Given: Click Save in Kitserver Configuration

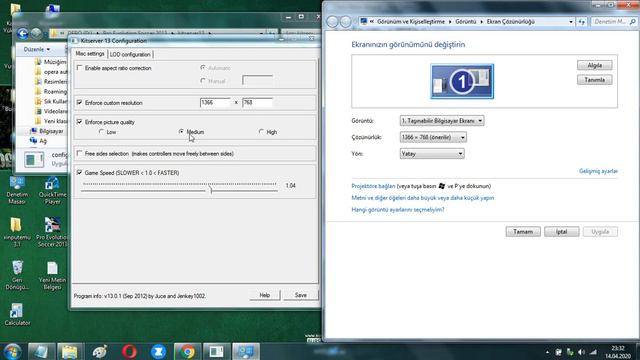Looking at the screenshot, I should 301,295.
